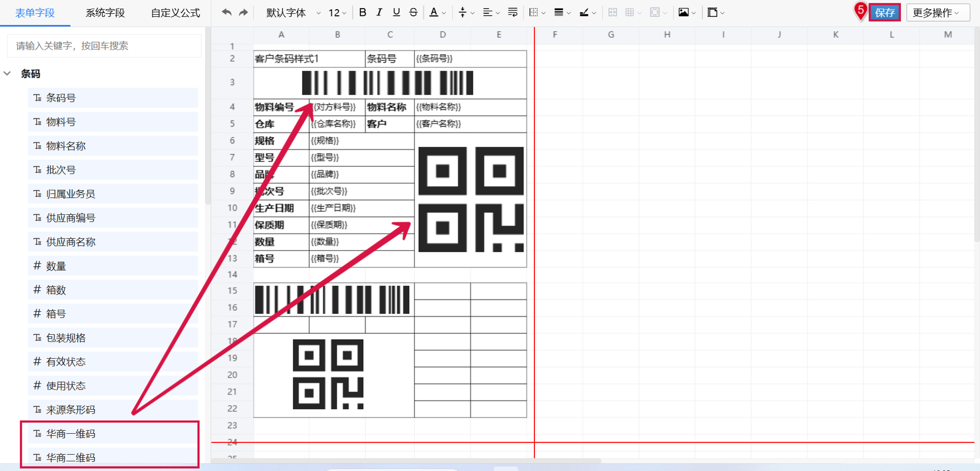Toggle underline formatting

click(x=396, y=12)
